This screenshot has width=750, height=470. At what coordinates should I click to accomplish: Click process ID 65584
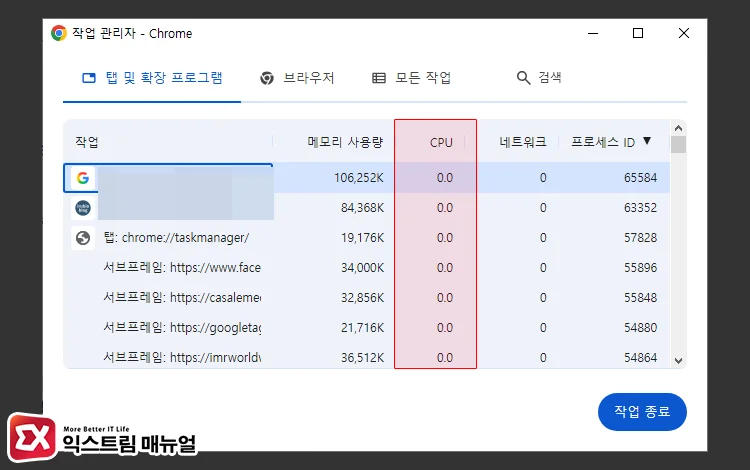coord(640,178)
